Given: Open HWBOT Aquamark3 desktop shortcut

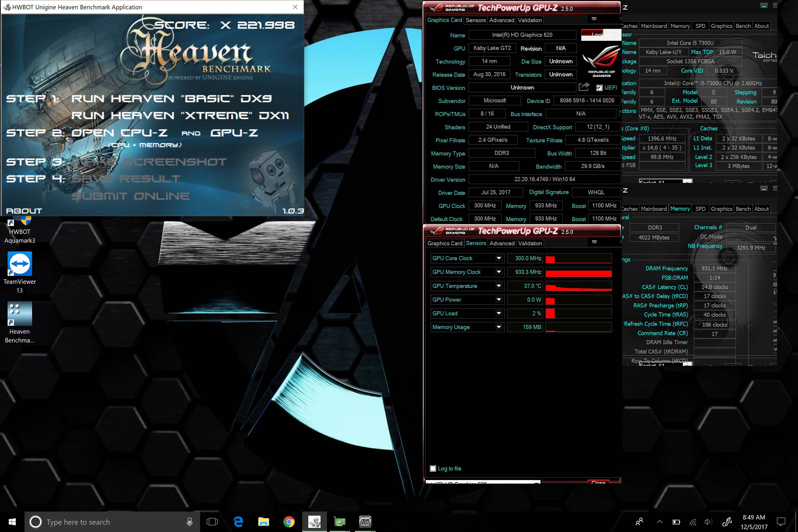Looking at the screenshot, I should coord(19,230).
